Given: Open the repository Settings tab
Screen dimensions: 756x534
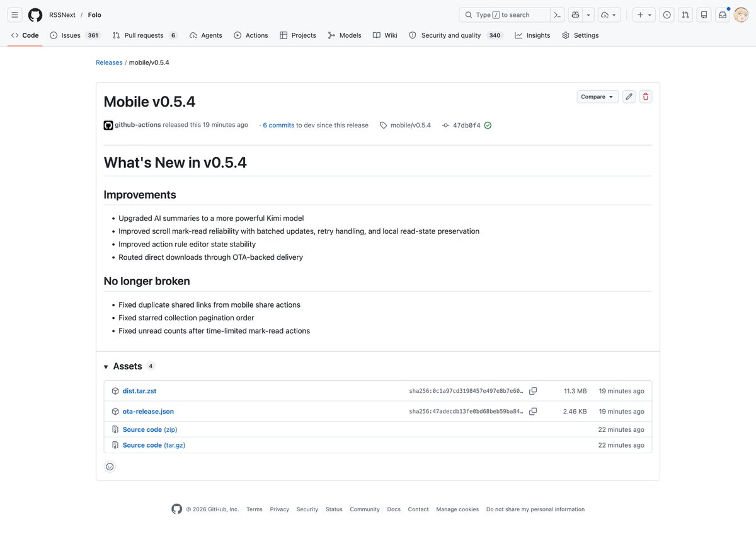Looking at the screenshot, I should point(580,35).
